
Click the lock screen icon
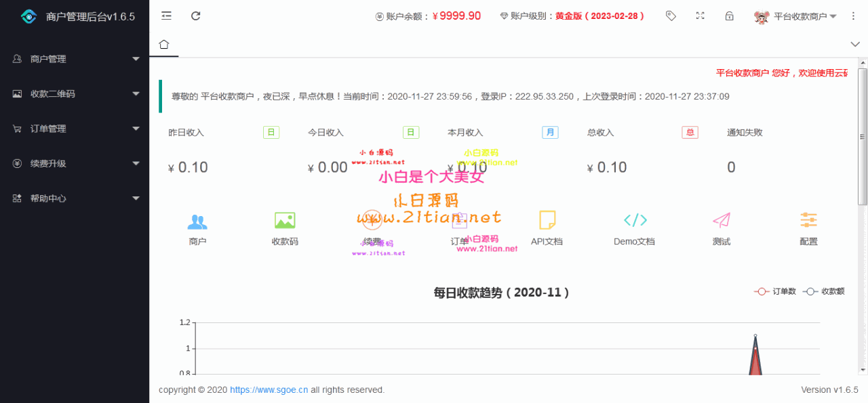(x=730, y=16)
